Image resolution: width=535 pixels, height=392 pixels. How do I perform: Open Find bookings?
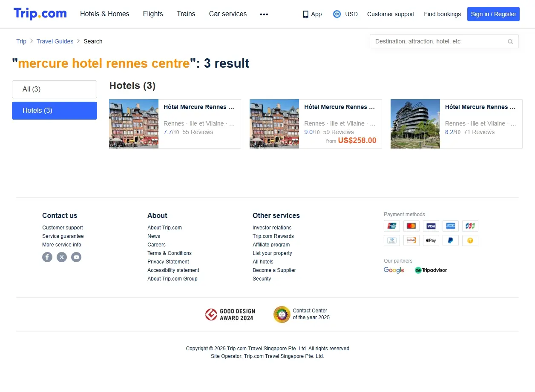point(442,14)
